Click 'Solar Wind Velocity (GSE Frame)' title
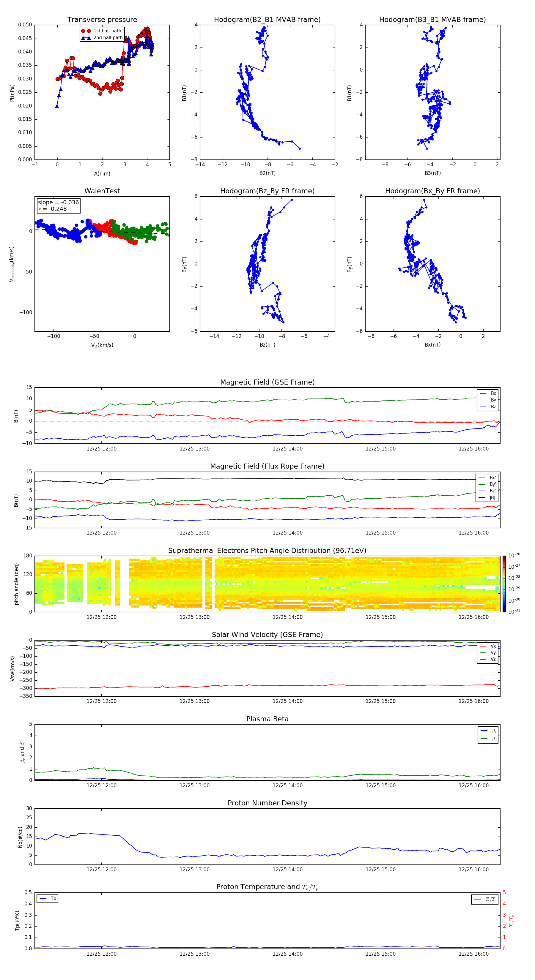 (x=267, y=635)
